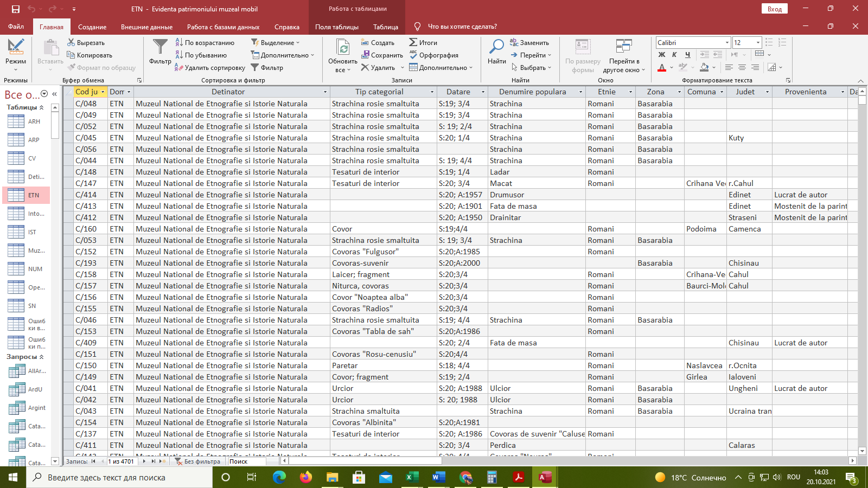Click the quick access Save diskette icon
The image size is (868, 488).
[x=15, y=9]
